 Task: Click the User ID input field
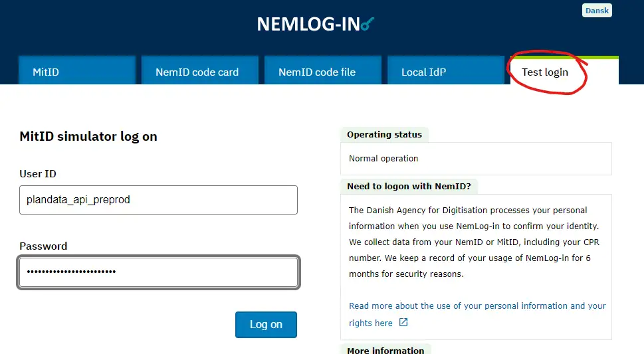click(x=158, y=199)
